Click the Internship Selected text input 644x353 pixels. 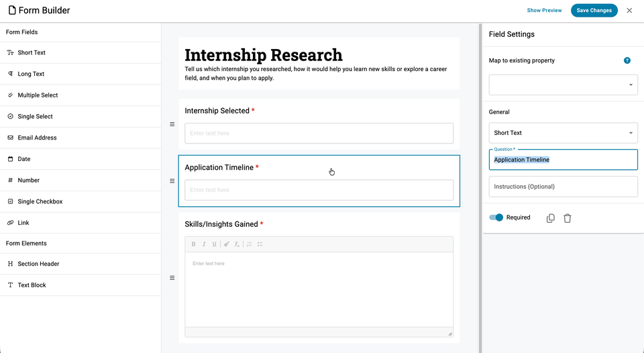(319, 133)
